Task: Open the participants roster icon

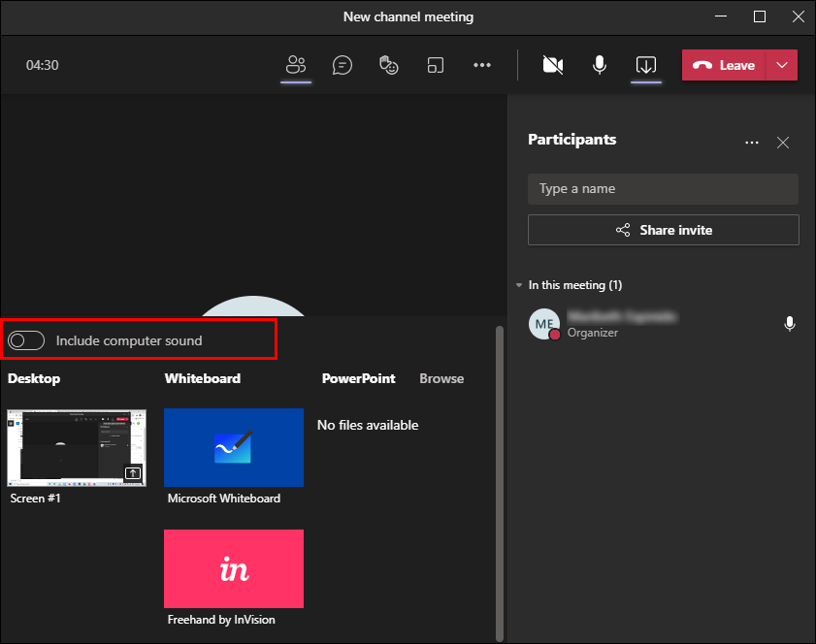Action: 296,65
